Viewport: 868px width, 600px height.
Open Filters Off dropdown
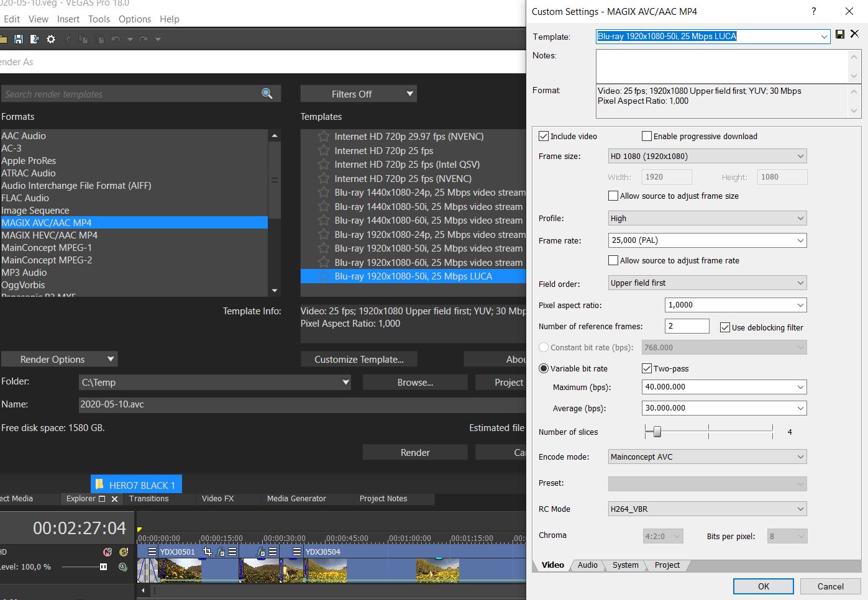pyautogui.click(x=359, y=94)
